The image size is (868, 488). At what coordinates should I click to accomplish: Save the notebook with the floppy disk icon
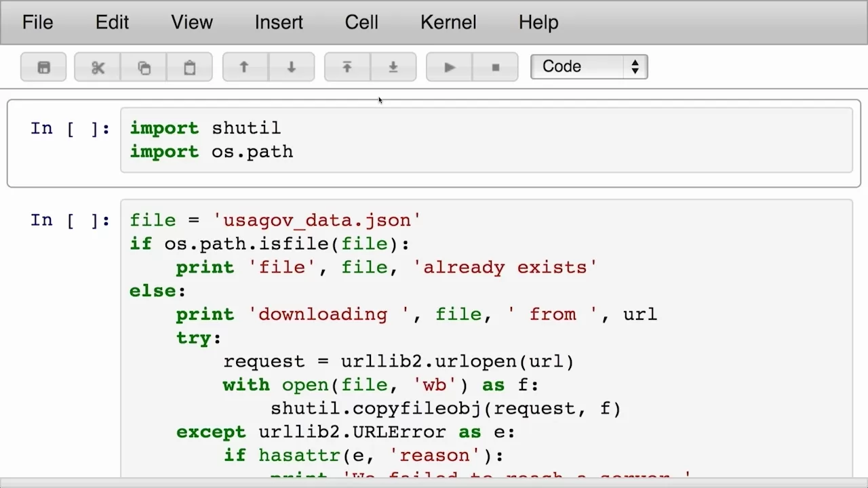point(43,67)
